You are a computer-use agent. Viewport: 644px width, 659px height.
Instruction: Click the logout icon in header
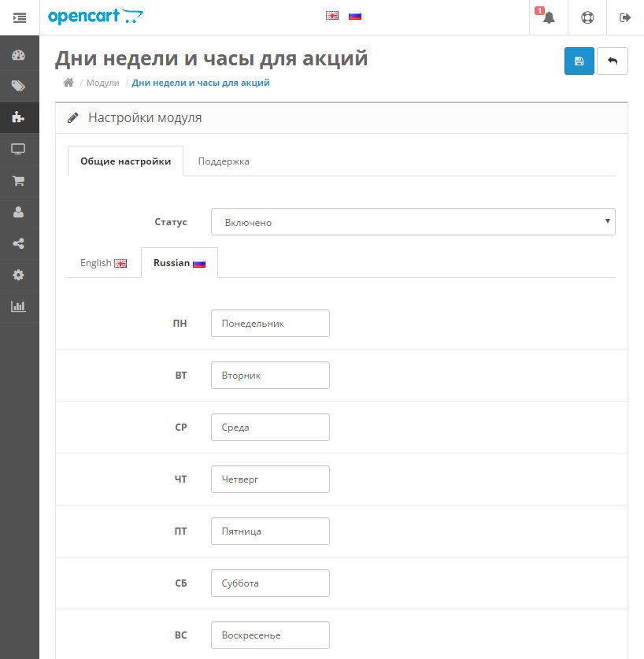(x=626, y=17)
